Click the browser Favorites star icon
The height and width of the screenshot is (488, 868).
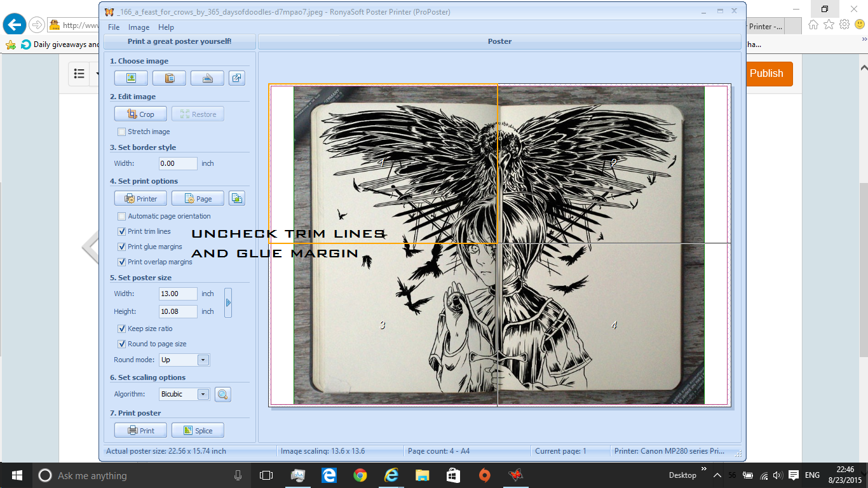pyautogui.click(x=829, y=25)
